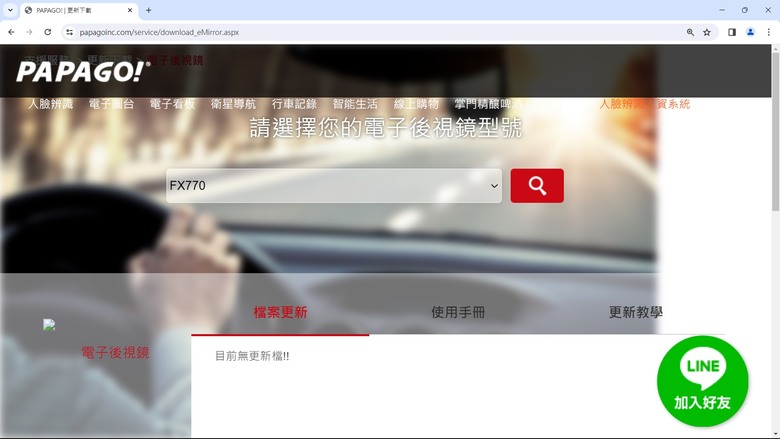Open the 人臉辨識 menu item
The height and width of the screenshot is (439, 780).
coord(50,104)
